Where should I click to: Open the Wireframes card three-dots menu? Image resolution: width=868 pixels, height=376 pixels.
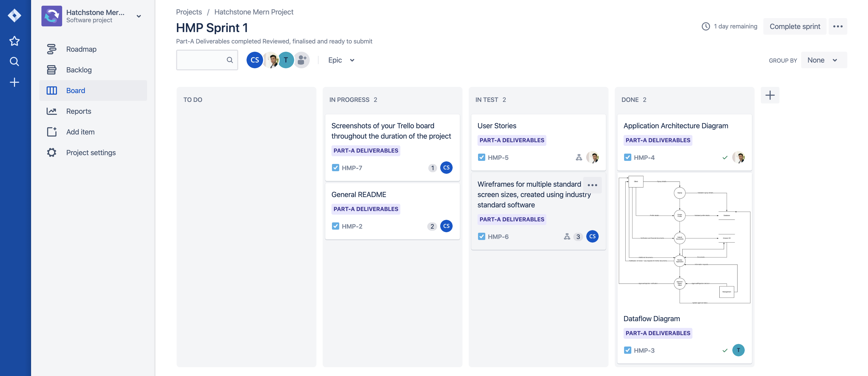click(592, 185)
